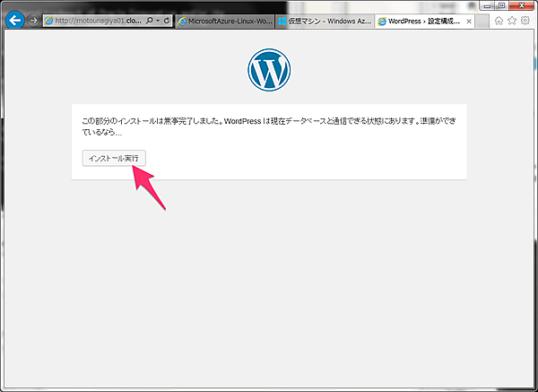
Task: Close the WordPress tab
Action: pyautogui.click(x=469, y=22)
